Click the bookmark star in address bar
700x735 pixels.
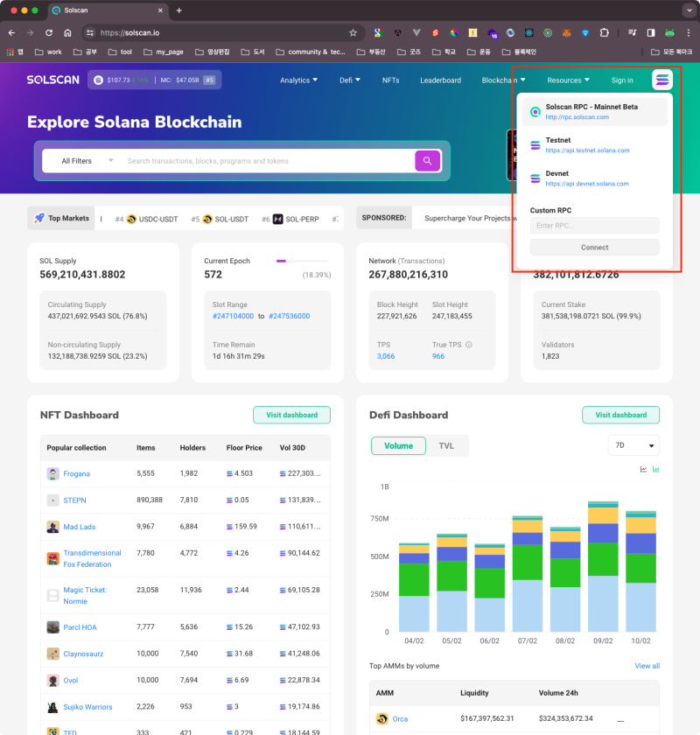(x=353, y=33)
